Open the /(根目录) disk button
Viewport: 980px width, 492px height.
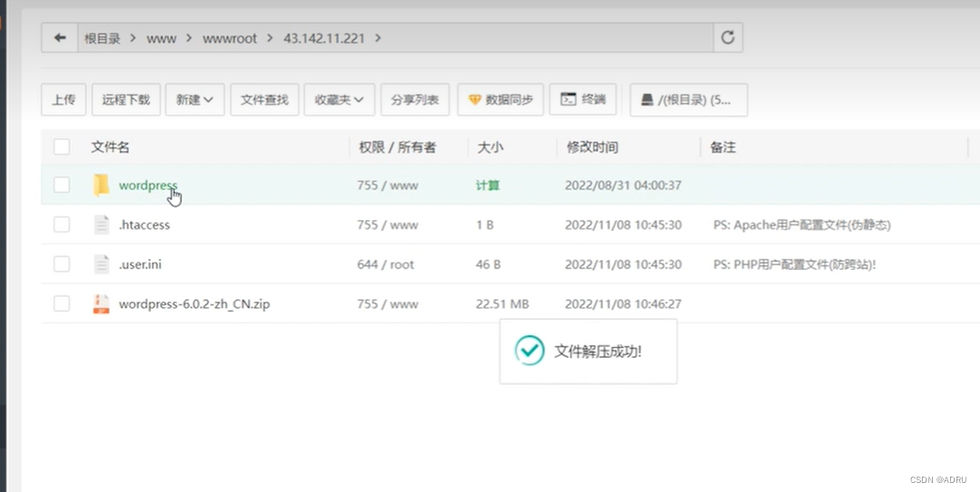pos(688,100)
